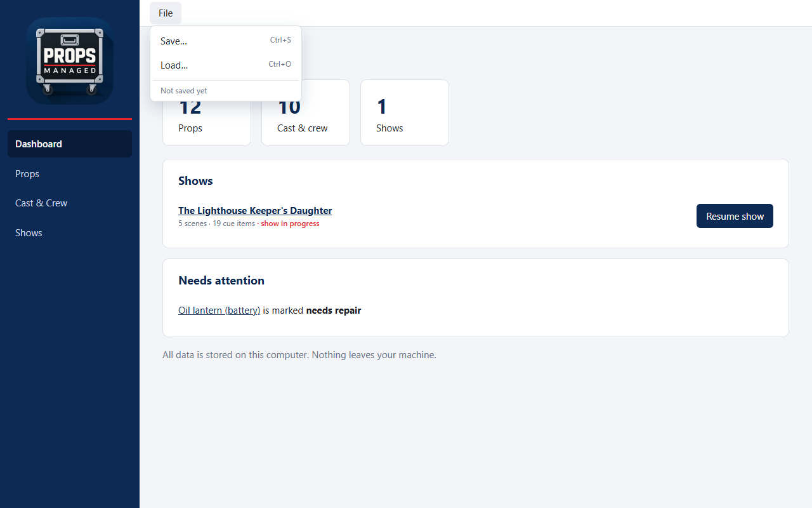The width and height of the screenshot is (812, 508).
Task: Click the 'All data is stored' footer note
Action: [299, 355]
